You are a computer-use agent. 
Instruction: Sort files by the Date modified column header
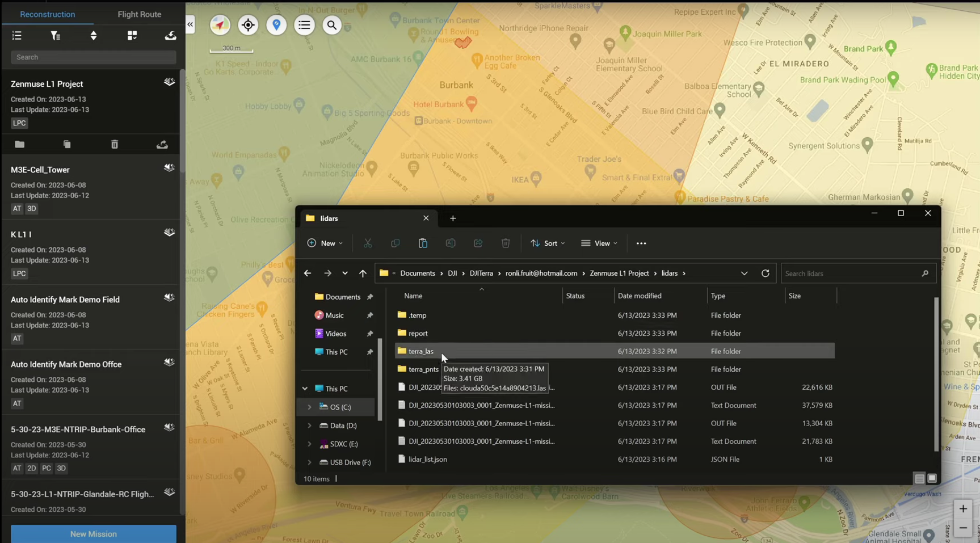(x=640, y=296)
